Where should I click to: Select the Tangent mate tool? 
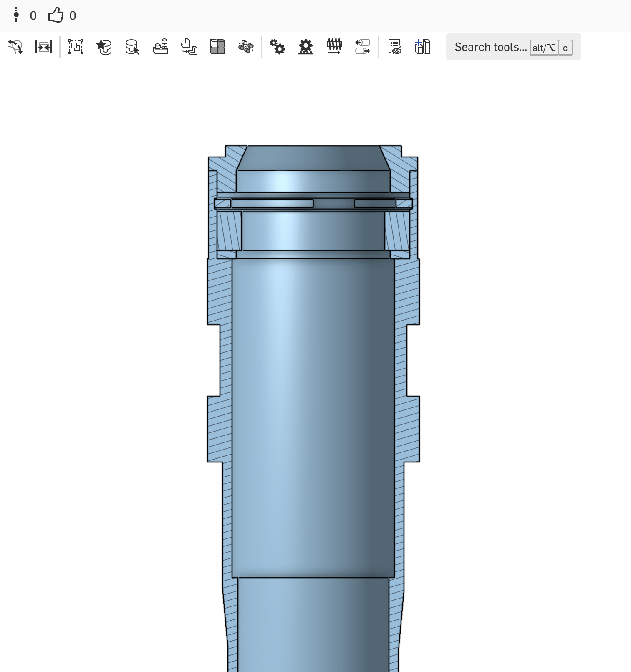pos(15,47)
